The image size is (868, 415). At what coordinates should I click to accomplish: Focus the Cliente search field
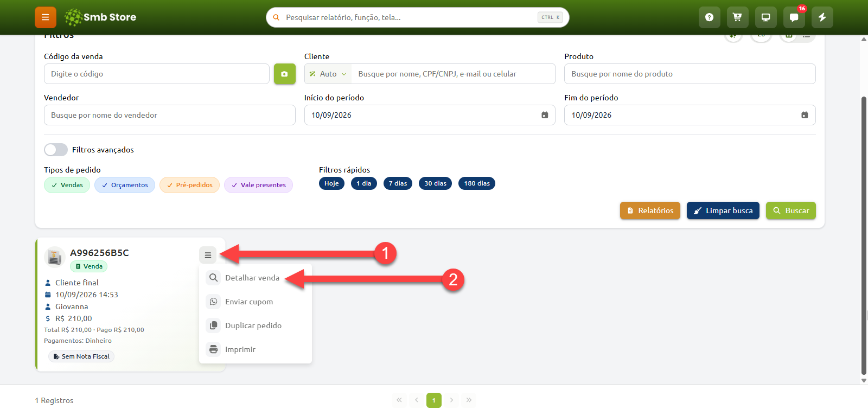tap(453, 74)
